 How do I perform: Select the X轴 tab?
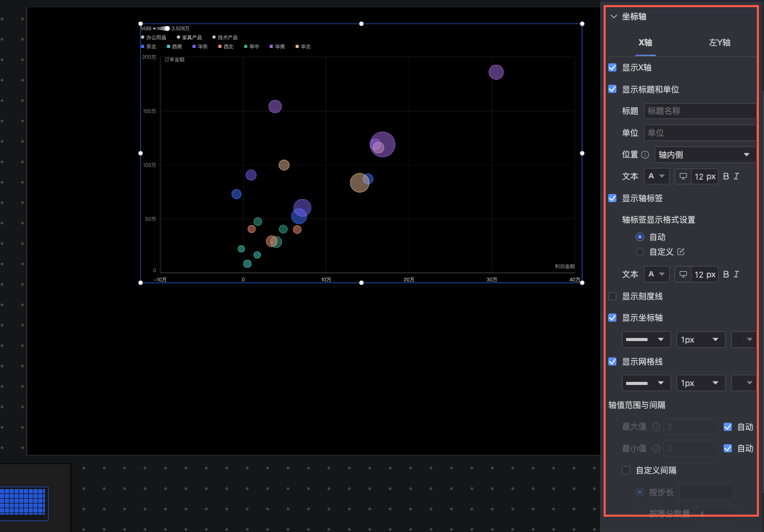click(x=645, y=43)
